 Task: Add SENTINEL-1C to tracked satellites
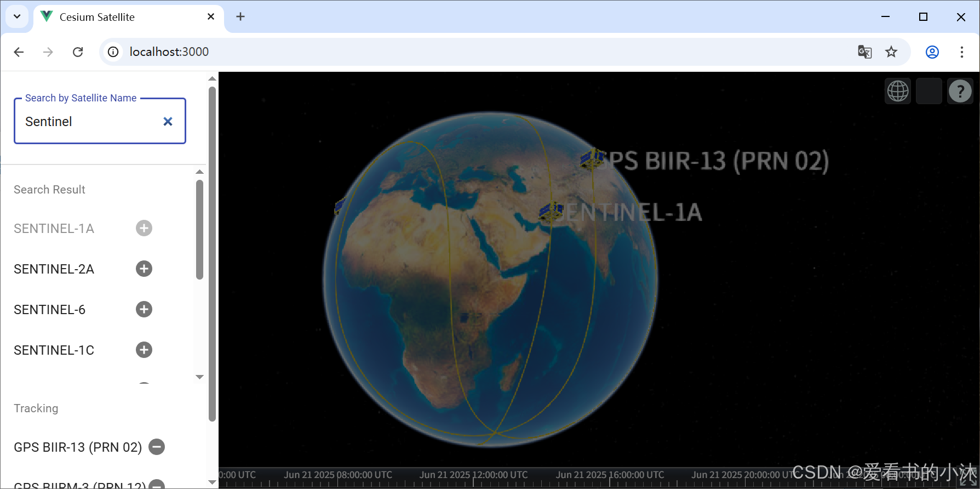click(144, 350)
